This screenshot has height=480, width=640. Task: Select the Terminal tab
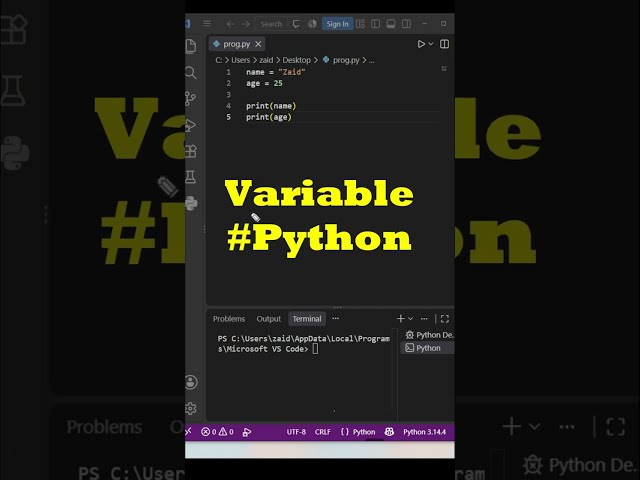(307, 319)
